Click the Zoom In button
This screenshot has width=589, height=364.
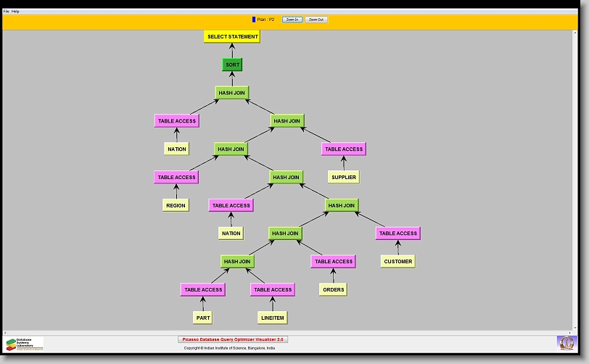292,20
